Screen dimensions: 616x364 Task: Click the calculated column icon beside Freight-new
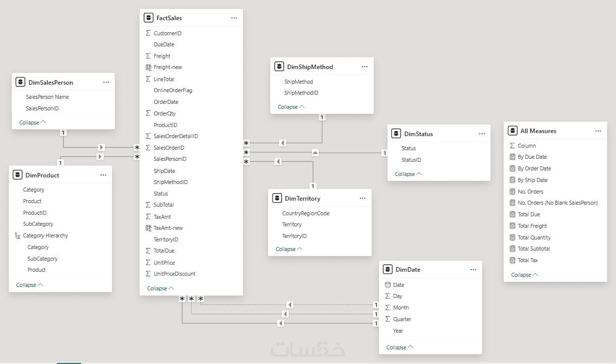[x=148, y=67]
